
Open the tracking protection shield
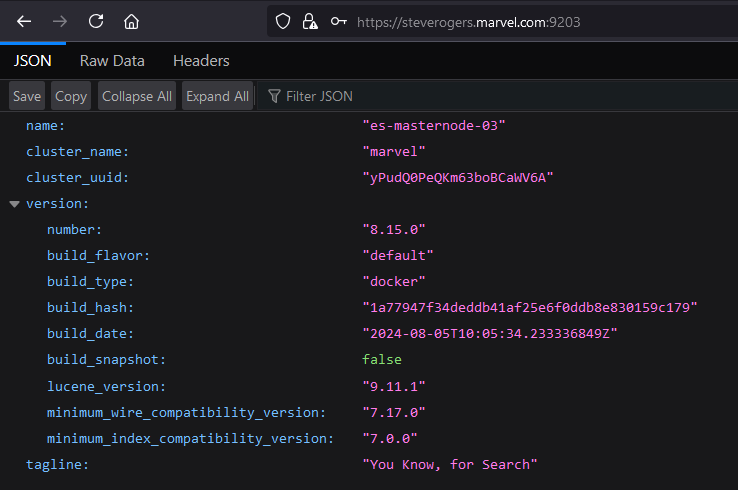point(283,22)
